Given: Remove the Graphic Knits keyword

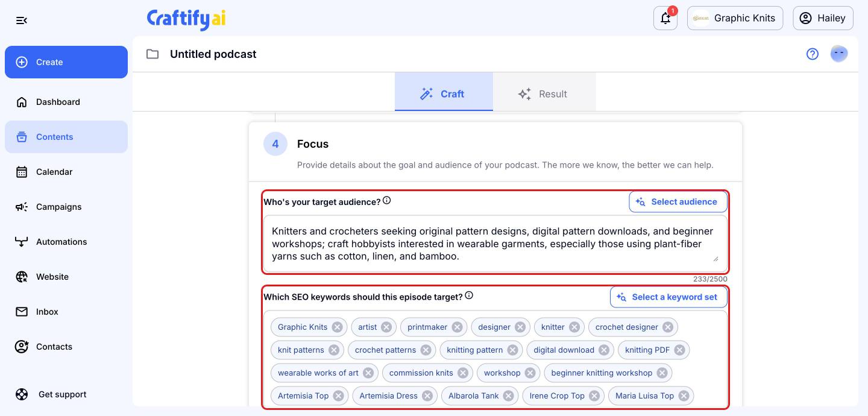Looking at the screenshot, I should tap(338, 327).
